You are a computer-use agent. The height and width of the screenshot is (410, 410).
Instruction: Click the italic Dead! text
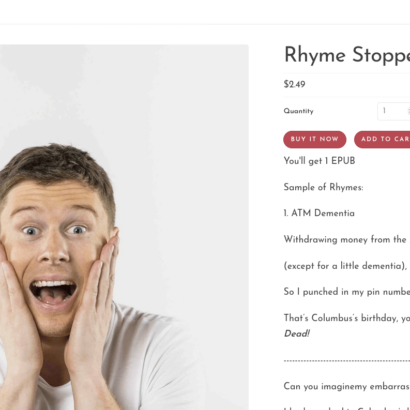click(297, 333)
